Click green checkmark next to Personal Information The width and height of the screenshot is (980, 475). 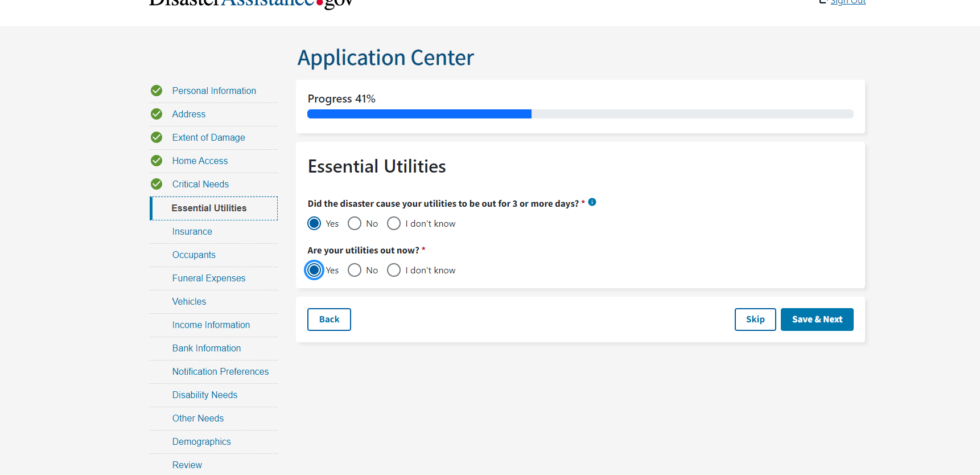(x=157, y=91)
